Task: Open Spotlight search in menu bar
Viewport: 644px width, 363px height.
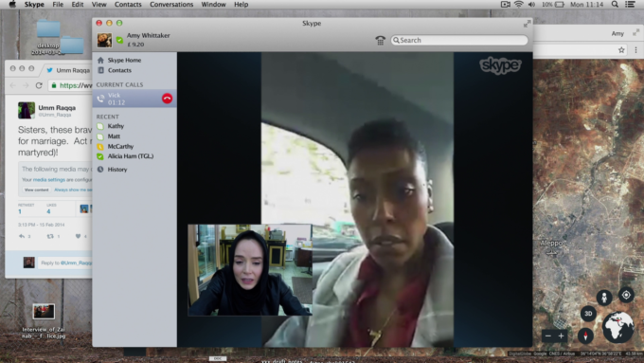Action: click(x=615, y=5)
